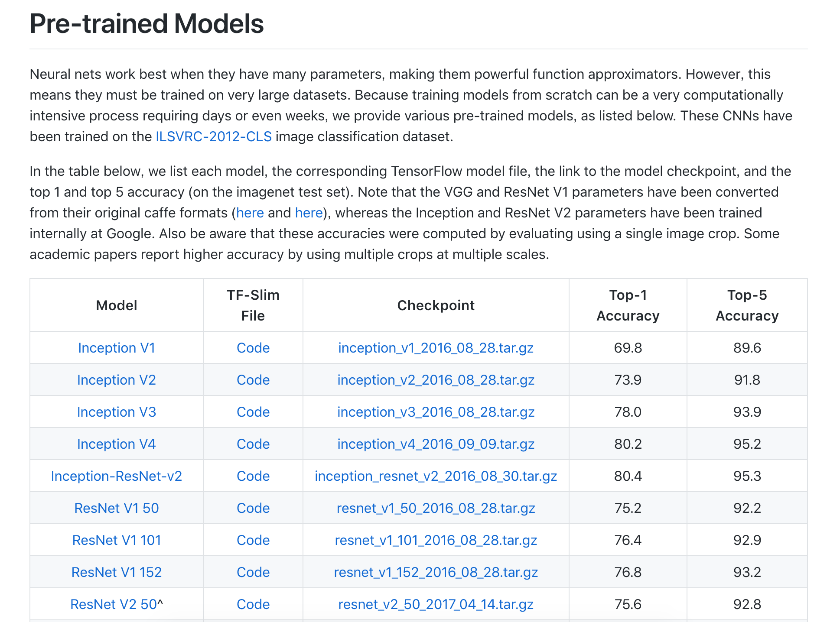The width and height of the screenshot is (840, 622).
Task: Download inception_v1_2016_08_28.tar.gz checkpoint
Action: 436,348
